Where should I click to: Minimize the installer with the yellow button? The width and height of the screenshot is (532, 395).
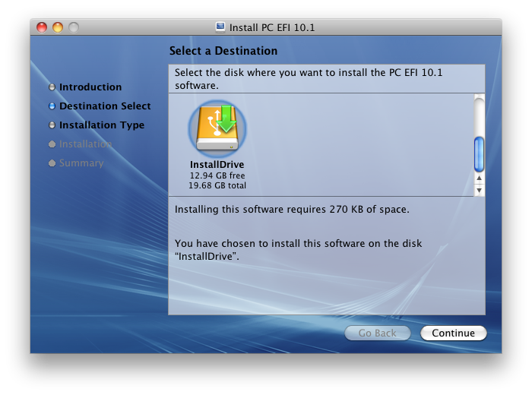coord(58,27)
